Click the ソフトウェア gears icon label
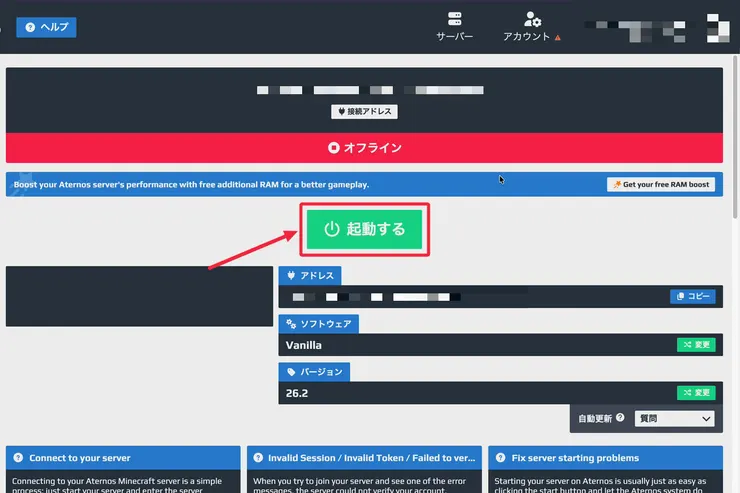 point(319,324)
